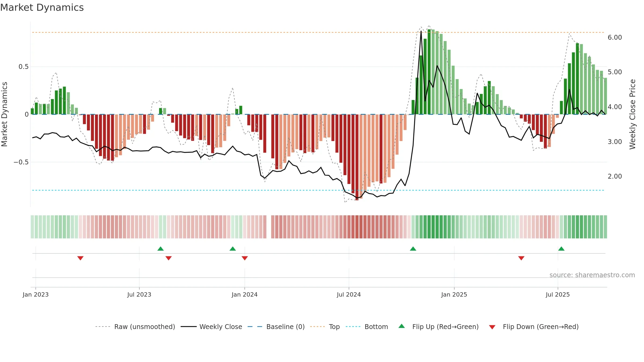
Task: Toggle the Bottom legend entry
Action: click(x=367, y=327)
